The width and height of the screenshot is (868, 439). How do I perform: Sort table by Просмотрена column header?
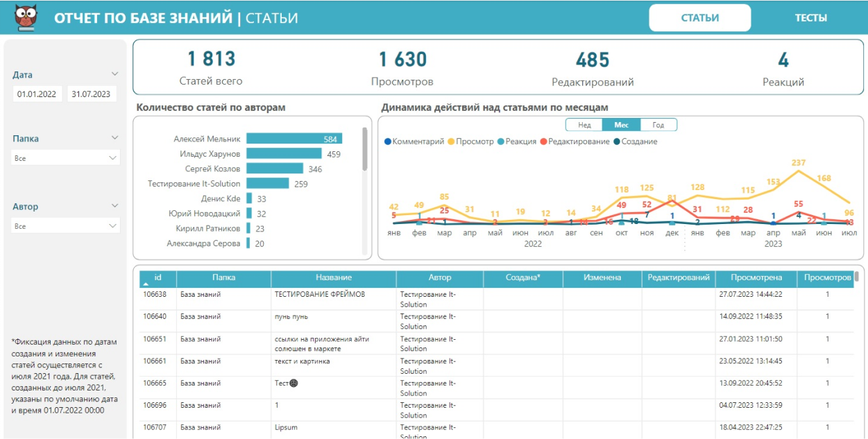click(756, 277)
